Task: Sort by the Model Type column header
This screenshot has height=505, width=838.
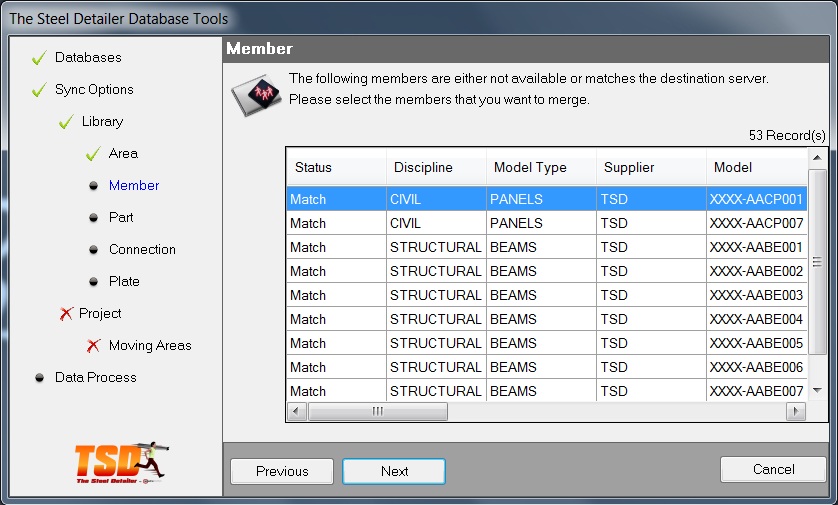Action: pos(541,167)
